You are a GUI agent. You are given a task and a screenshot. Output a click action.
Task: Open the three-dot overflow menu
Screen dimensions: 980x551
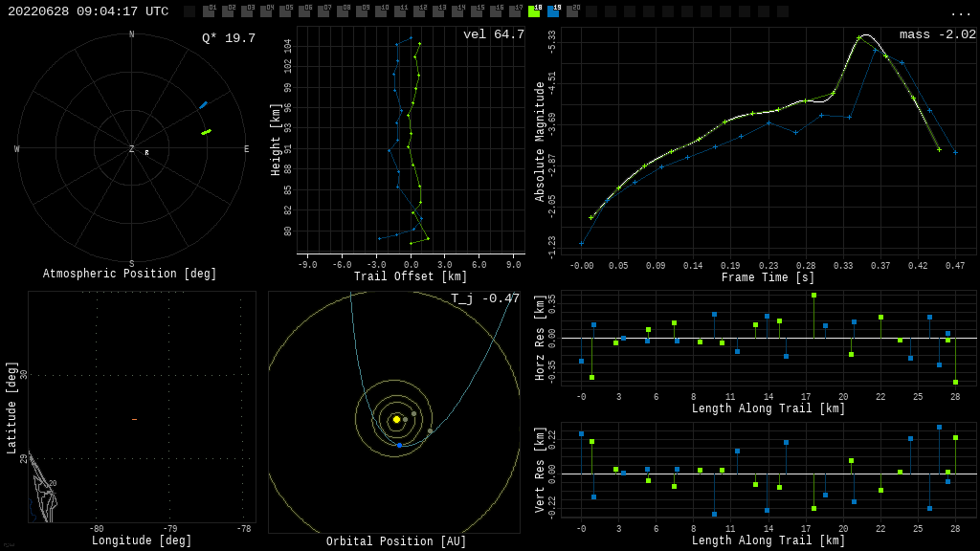[x=960, y=12]
